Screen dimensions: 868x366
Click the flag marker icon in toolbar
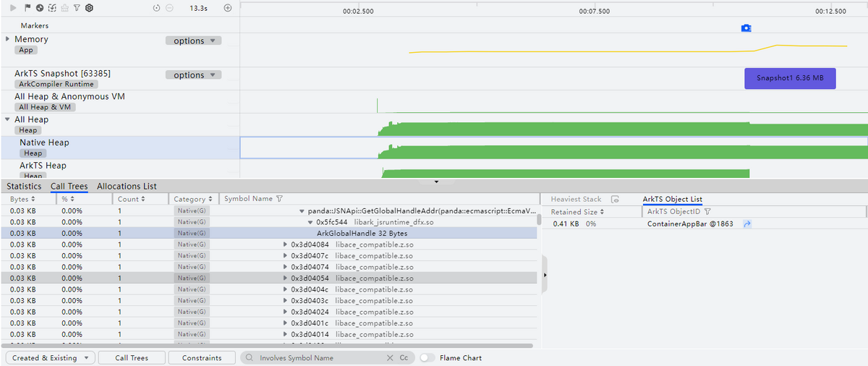click(27, 8)
